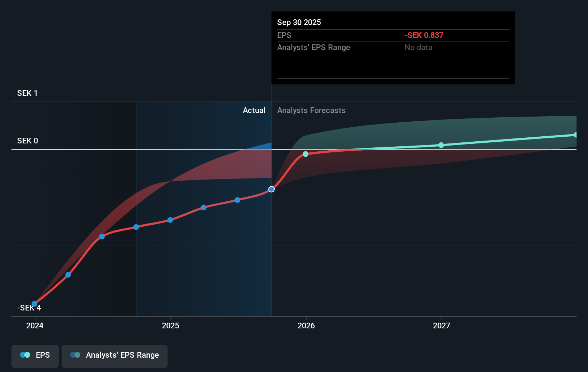Click the 2025 axis label
This screenshot has height=372, width=588.
170,325
